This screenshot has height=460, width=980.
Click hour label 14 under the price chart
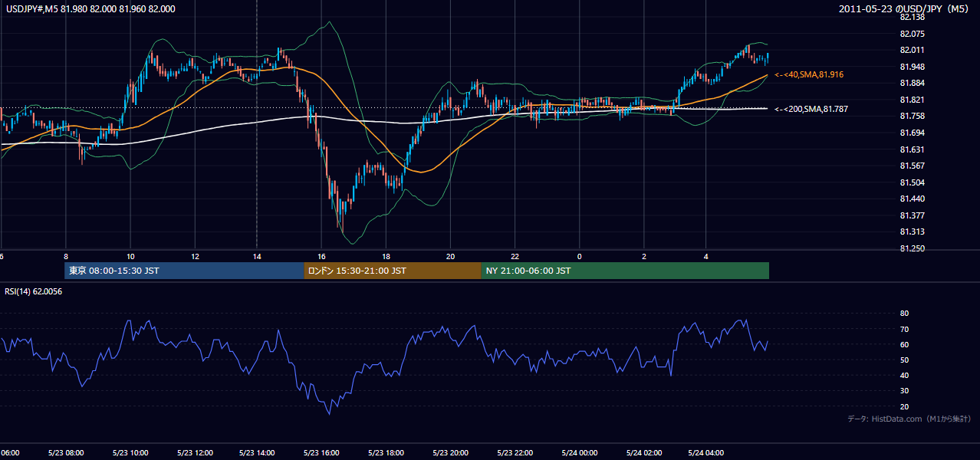tap(258, 257)
